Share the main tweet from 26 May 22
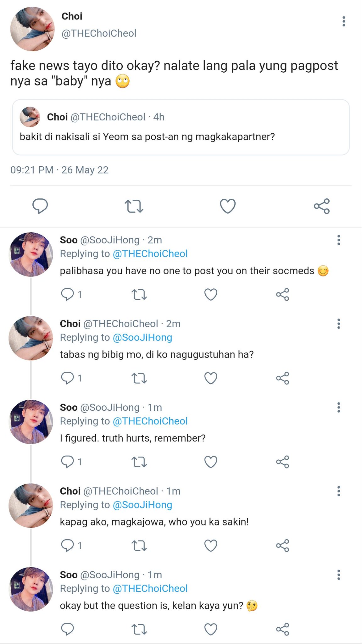 click(322, 206)
